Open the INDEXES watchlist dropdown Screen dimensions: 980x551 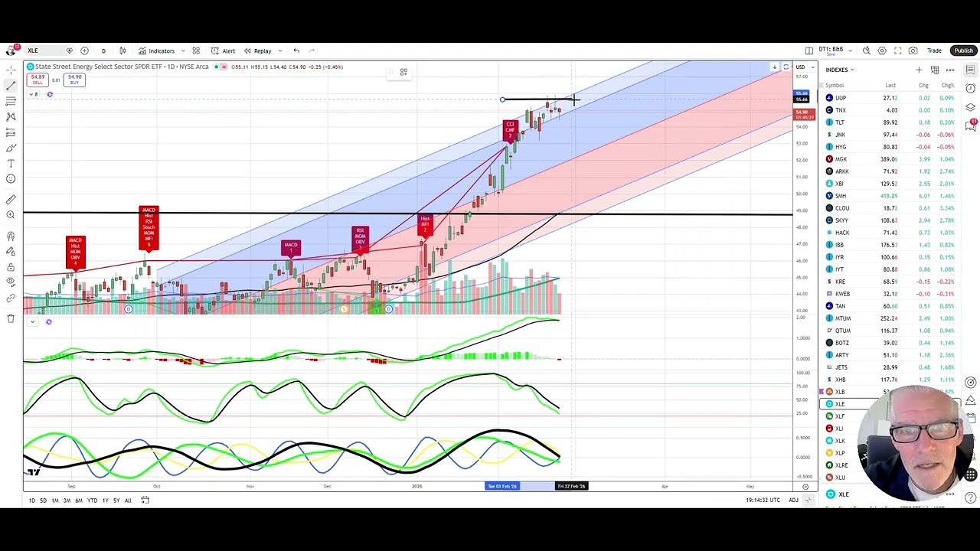click(840, 70)
